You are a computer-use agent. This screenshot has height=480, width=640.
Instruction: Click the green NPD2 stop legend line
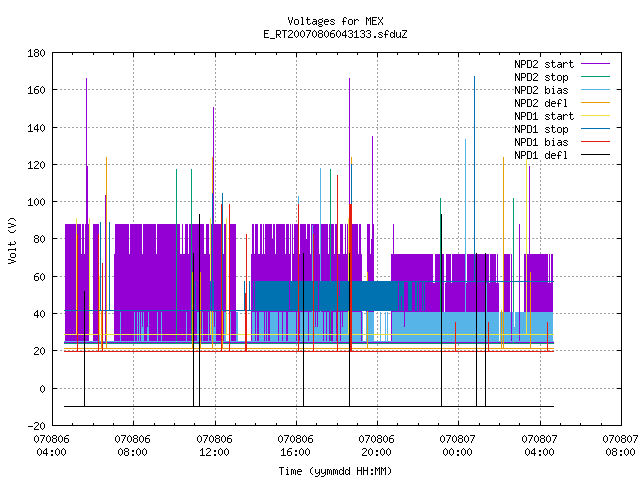tap(595, 77)
